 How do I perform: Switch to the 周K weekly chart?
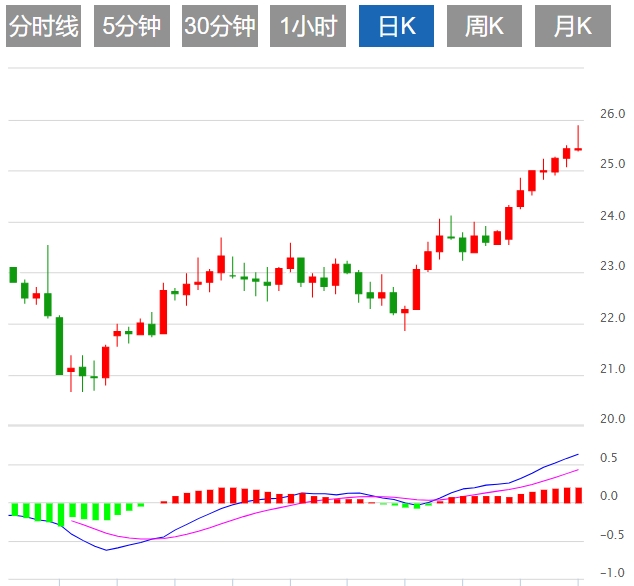(484, 26)
